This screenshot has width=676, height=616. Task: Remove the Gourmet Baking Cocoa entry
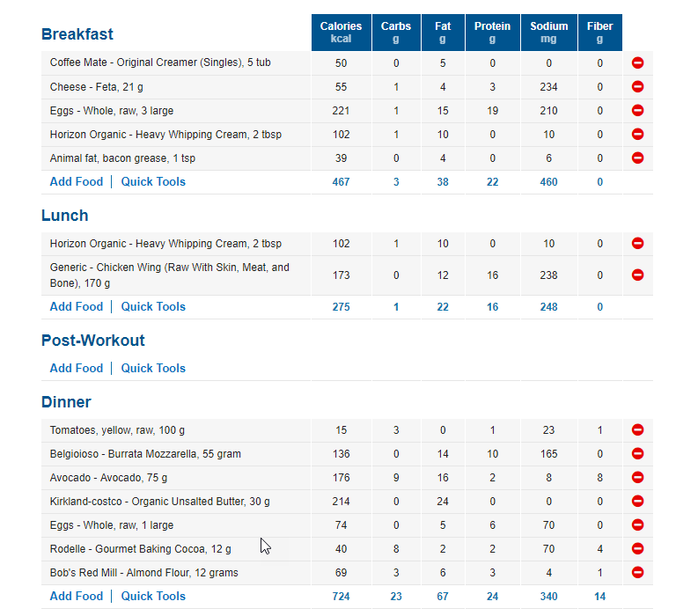click(x=638, y=549)
